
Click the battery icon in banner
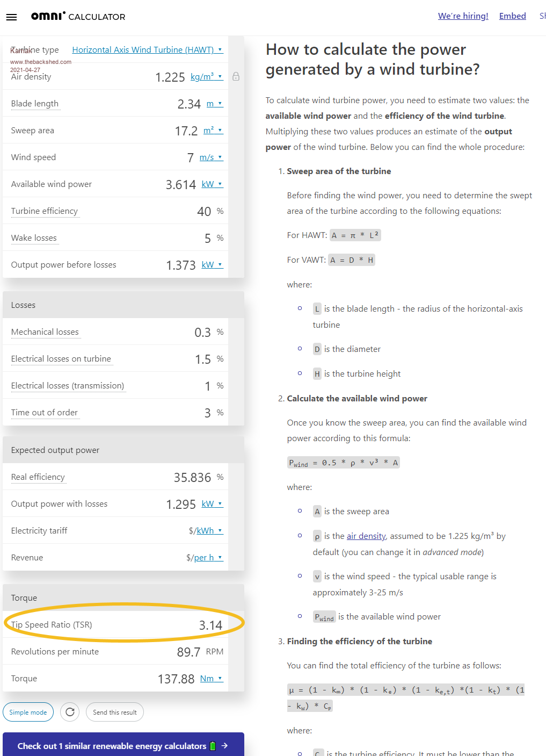[213, 746]
